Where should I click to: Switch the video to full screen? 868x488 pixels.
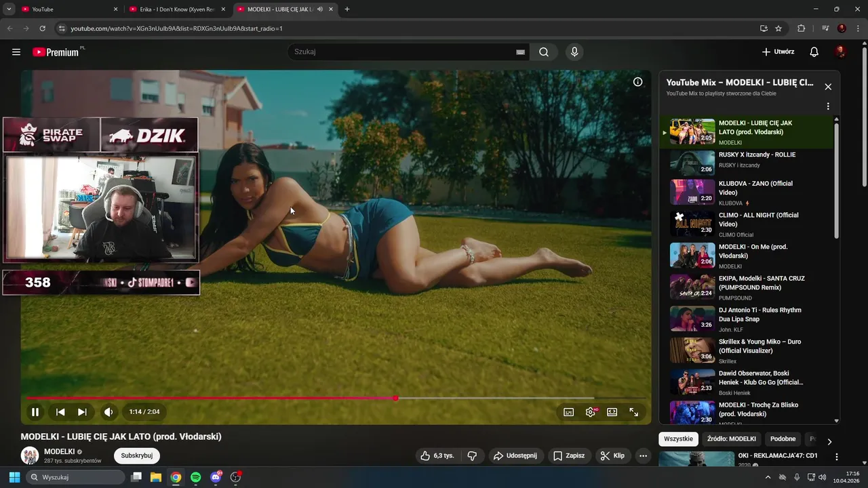click(634, 412)
